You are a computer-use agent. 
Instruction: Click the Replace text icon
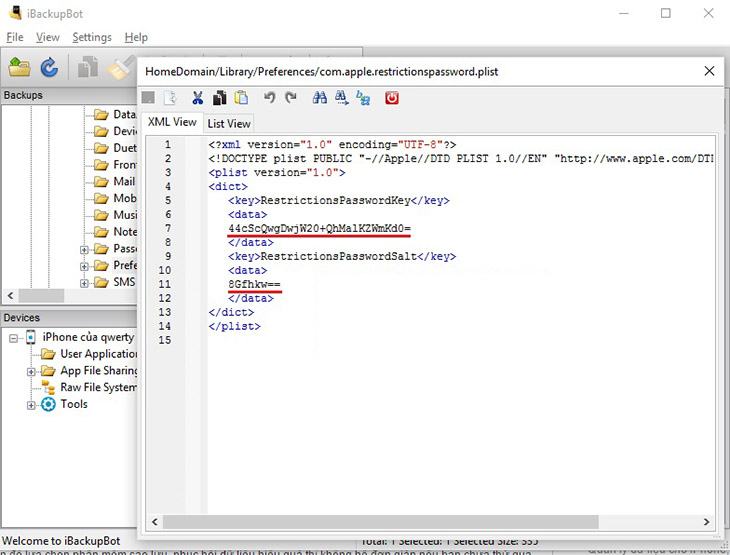point(363,98)
